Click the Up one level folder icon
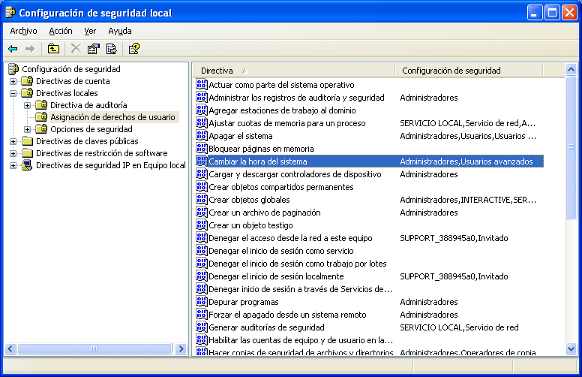The image size is (582, 377). click(x=53, y=49)
